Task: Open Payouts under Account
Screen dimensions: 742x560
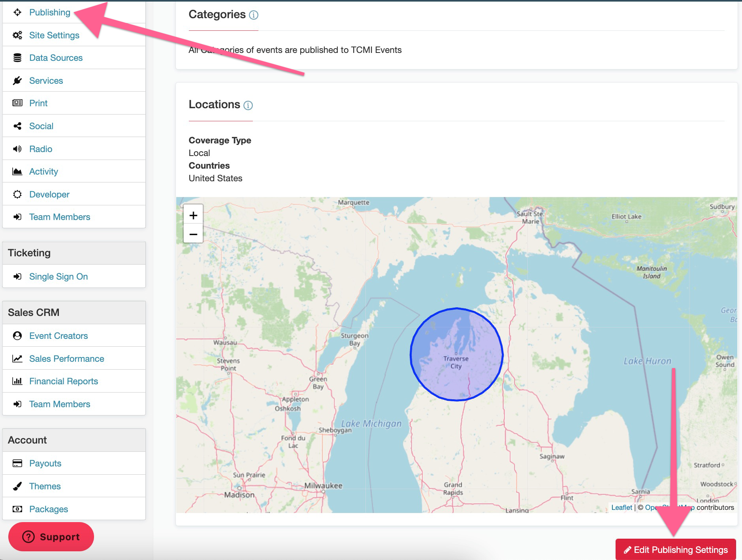Action: 45,463
